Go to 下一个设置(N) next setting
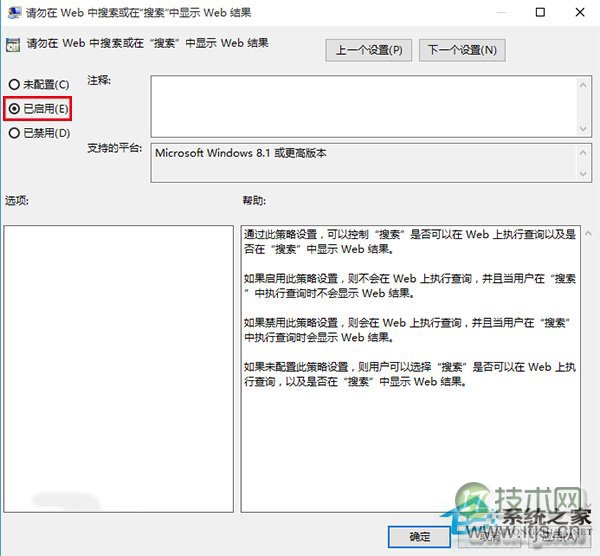600x556 pixels. [x=462, y=50]
